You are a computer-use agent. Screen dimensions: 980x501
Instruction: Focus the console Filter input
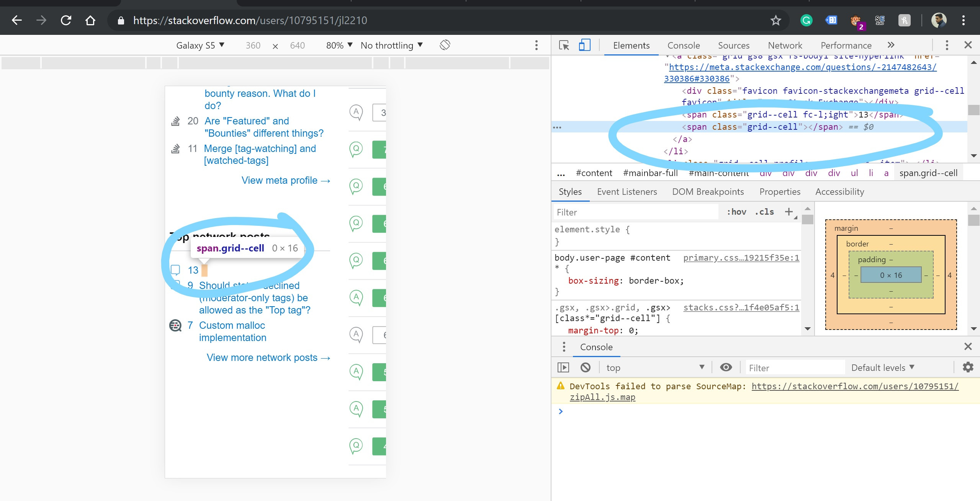(795, 368)
